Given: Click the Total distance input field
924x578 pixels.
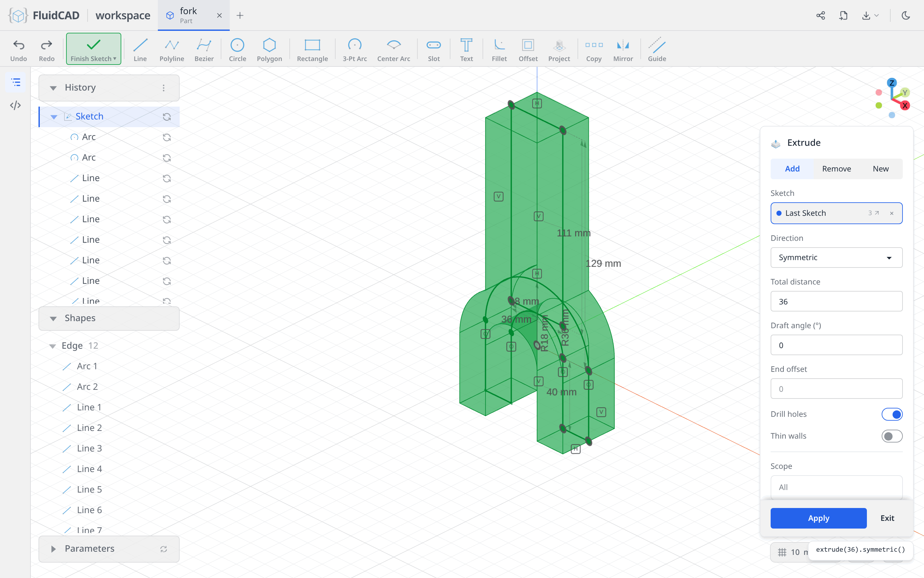Looking at the screenshot, I should (x=836, y=301).
